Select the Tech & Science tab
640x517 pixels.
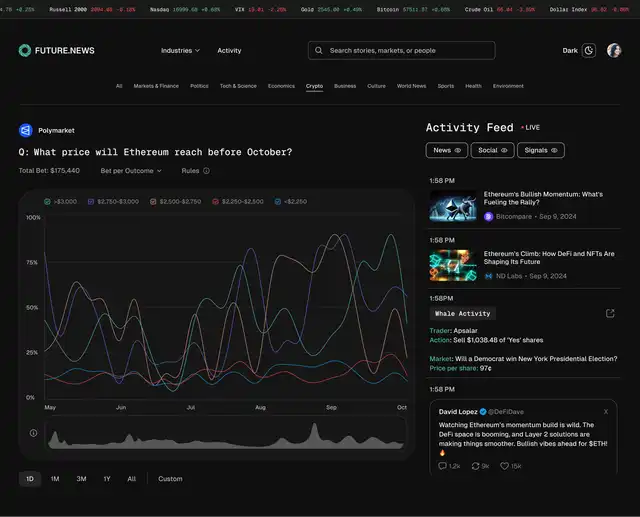point(238,86)
